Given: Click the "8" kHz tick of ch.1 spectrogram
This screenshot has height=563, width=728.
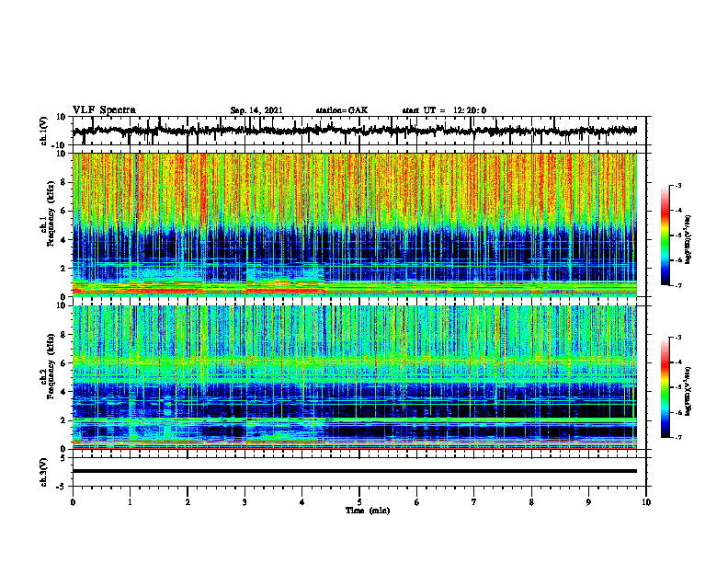Looking at the screenshot, I should tap(65, 182).
